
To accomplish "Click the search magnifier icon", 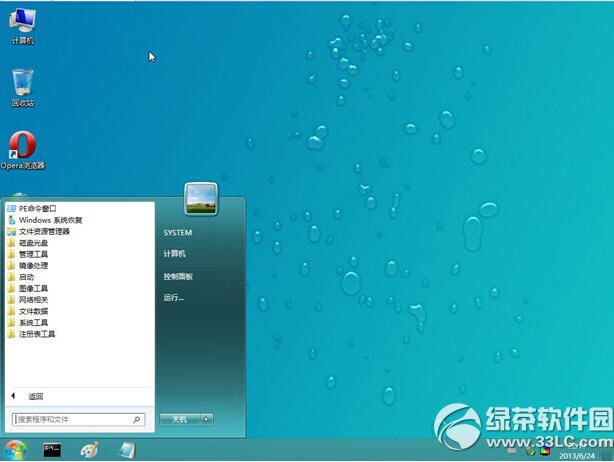I will [136, 420].
